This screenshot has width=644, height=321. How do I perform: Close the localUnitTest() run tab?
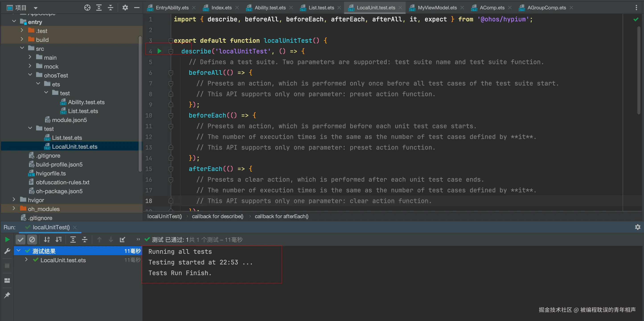click(x=75, y=227)
